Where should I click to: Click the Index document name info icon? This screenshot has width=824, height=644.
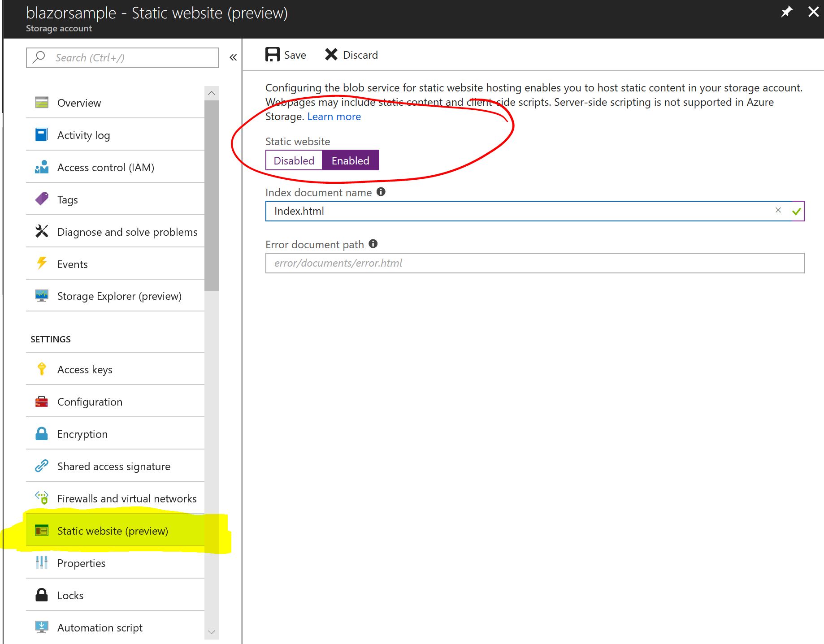381,192
